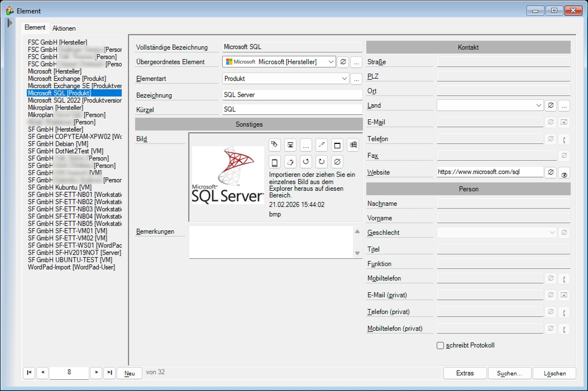The width and height of the screenshot is (588, 391).
Task: Open the Übergeordnetes Element dropdown
Action: [331, 62]
